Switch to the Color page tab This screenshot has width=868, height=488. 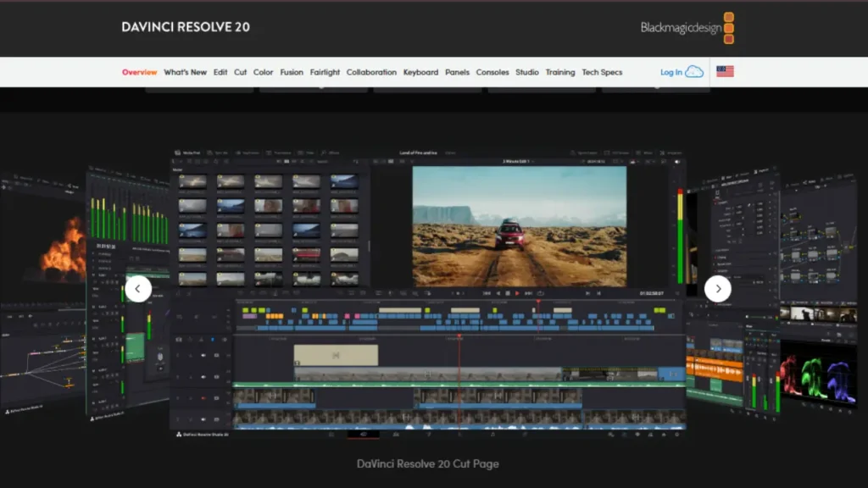pos(263,72)
